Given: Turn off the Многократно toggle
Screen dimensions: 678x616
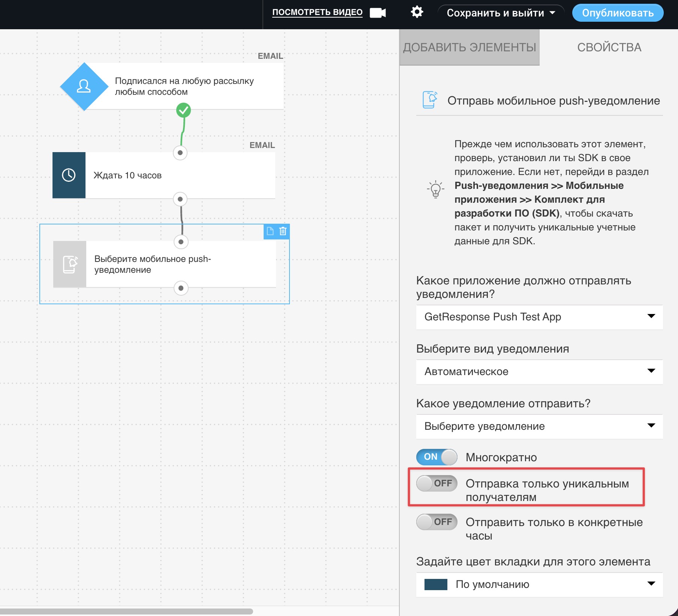Looking at the screenshot, I should pos(436,457).
